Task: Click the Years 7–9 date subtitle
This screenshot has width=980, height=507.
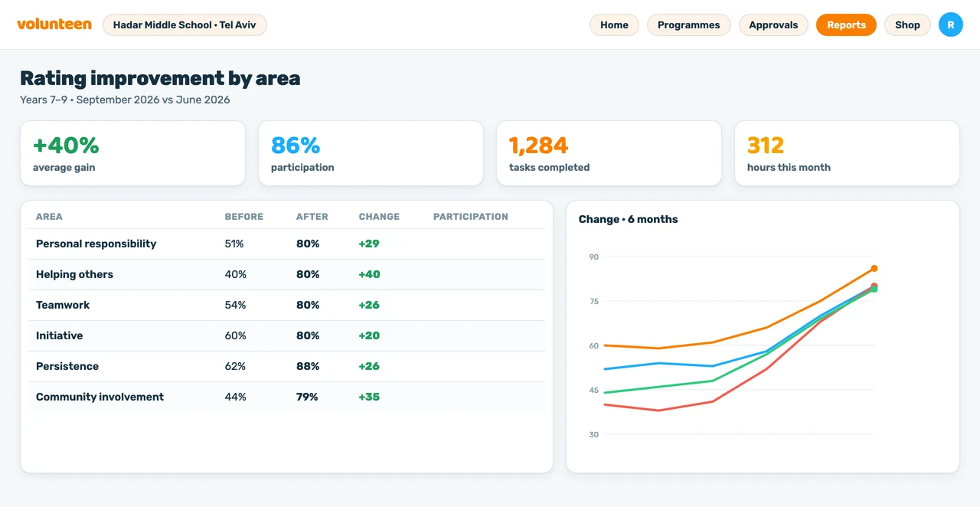Action: point(125,100)
